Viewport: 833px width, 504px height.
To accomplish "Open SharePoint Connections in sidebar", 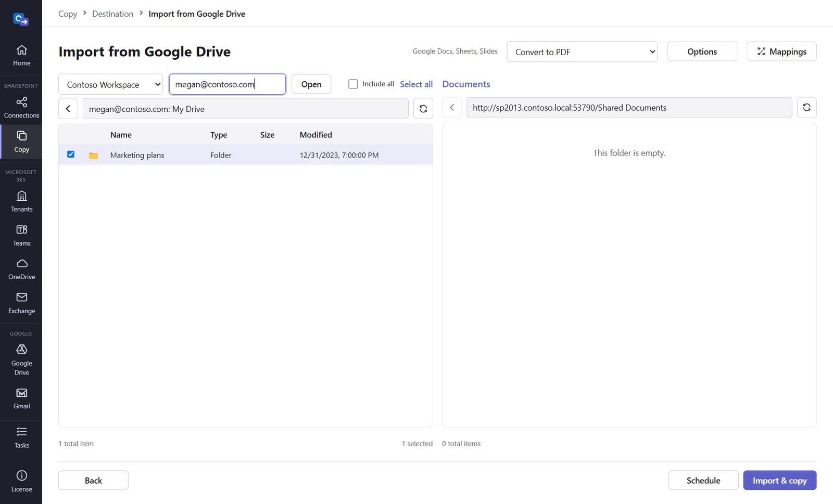I will pyautogui.click(x=21, y=108).
